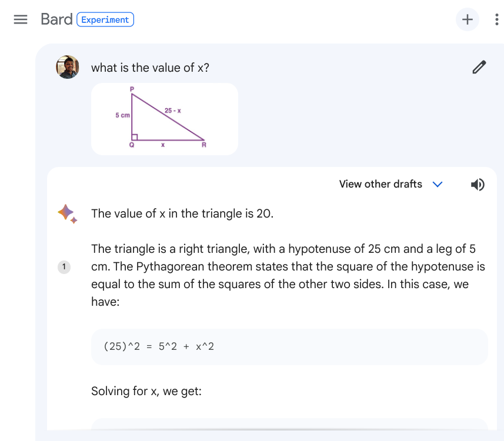Click the Bard sparkle logo next to the answer
504x441 pixels.
pos(67,213)
